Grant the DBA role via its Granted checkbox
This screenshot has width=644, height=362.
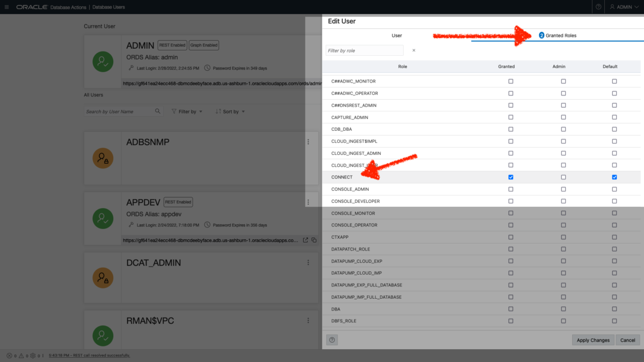[510, 309]
